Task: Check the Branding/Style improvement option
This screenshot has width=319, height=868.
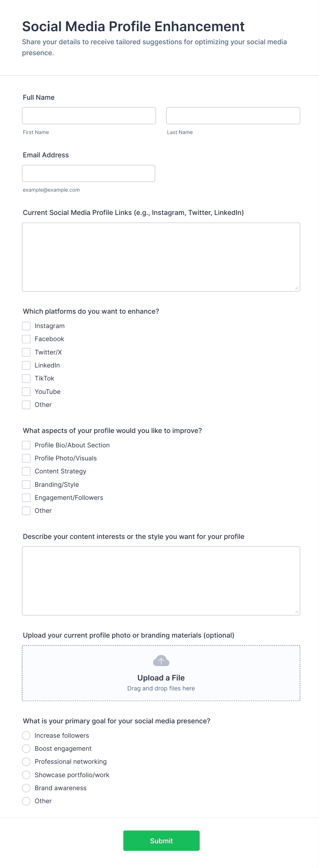Action: point(26,484)
